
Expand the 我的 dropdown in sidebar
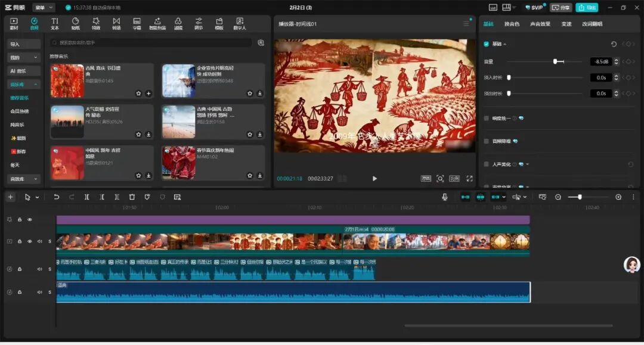(24, 58)
